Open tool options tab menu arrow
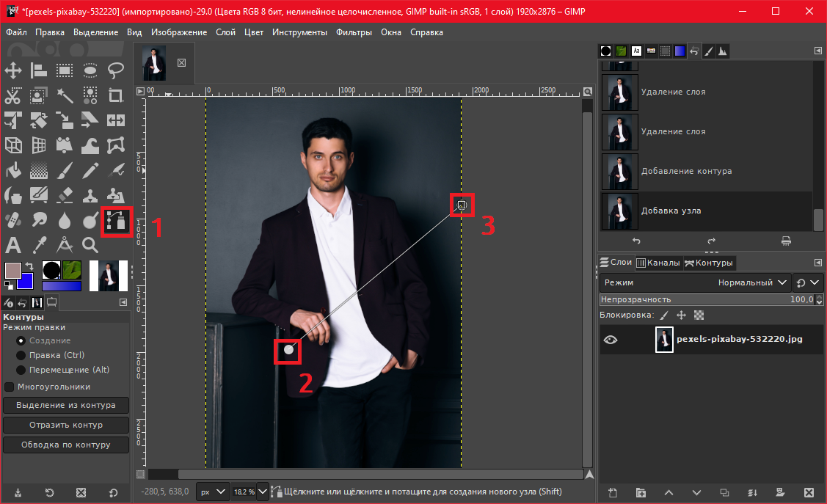The width and height of the screenshot is (827, 504). pyautogui.click(x=123, y=302)
